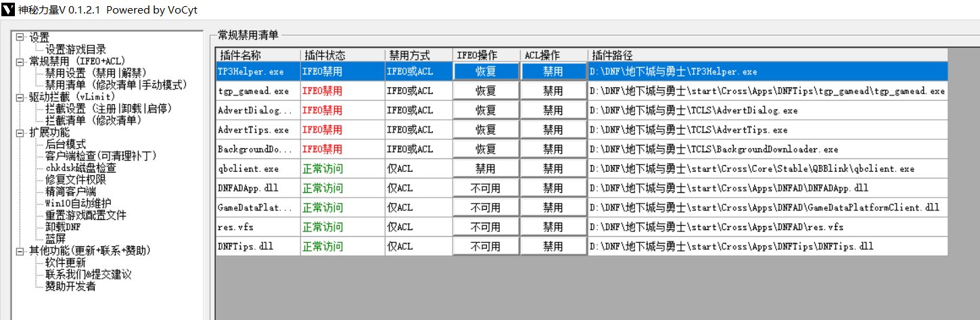The width and height of the screenshot is (980, 320).
Task: Collapse the 常规禁用 (IFEO+ACL) tree node
Action: [x=20, y=61]
